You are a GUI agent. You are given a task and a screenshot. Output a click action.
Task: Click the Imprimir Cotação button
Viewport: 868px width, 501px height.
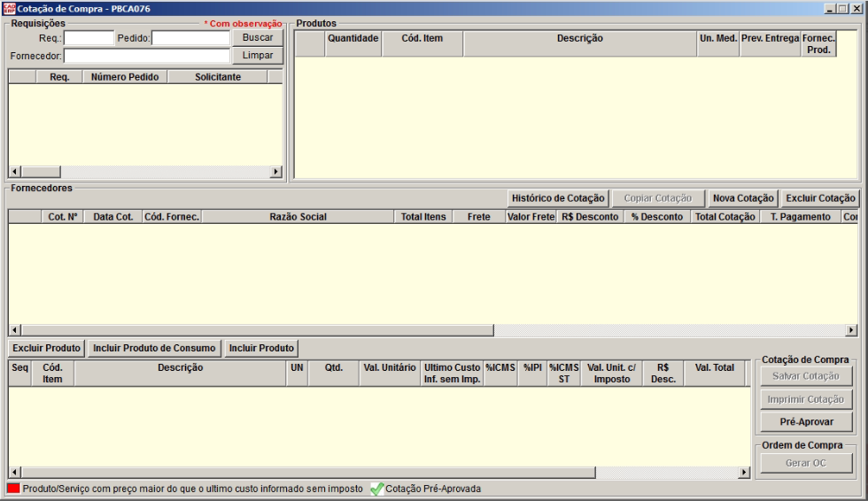(x=806, y=399)
